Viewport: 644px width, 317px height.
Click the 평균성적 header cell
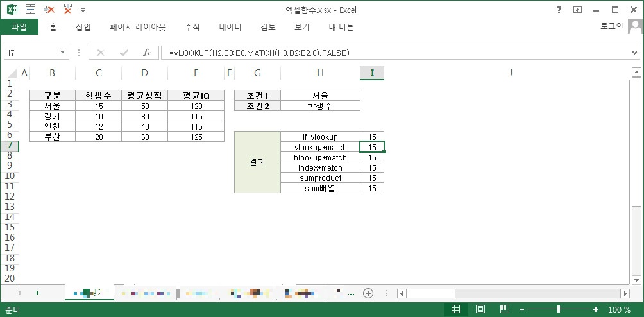[x=144, y=96]
